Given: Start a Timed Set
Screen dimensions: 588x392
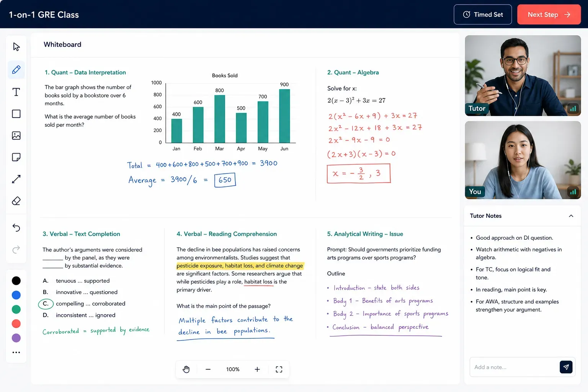Looking at the screenshot, I should pos(483,15).
